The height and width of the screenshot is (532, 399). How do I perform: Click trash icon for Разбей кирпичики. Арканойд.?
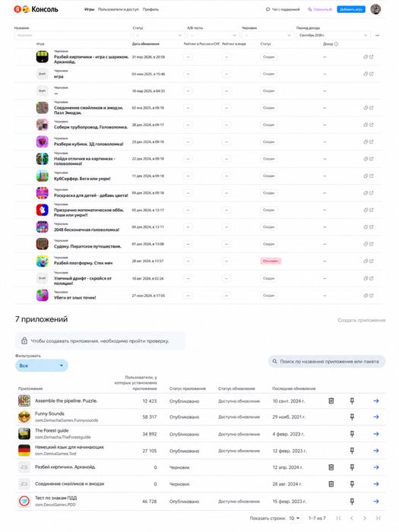(331, 467)
